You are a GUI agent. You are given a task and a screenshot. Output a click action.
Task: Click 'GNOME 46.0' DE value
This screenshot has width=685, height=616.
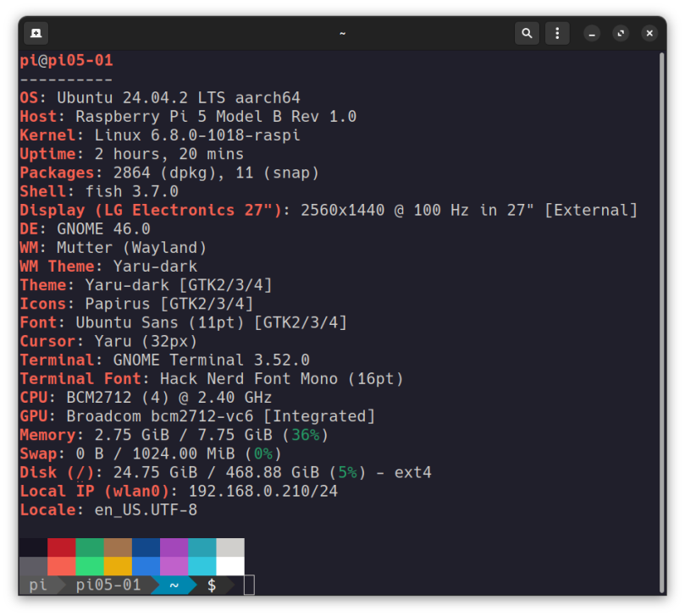coord(104,229)
